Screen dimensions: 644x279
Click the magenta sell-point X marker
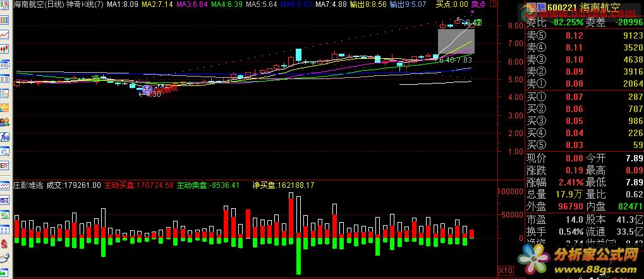(x=472, y=11)
